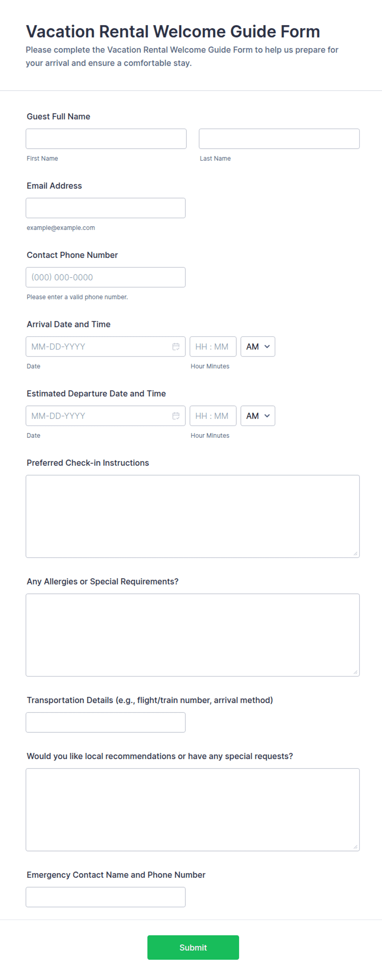382x980 pixels.
Task: Expand the departure time AM/PM dropdown
Action: [x=258, y=416]
